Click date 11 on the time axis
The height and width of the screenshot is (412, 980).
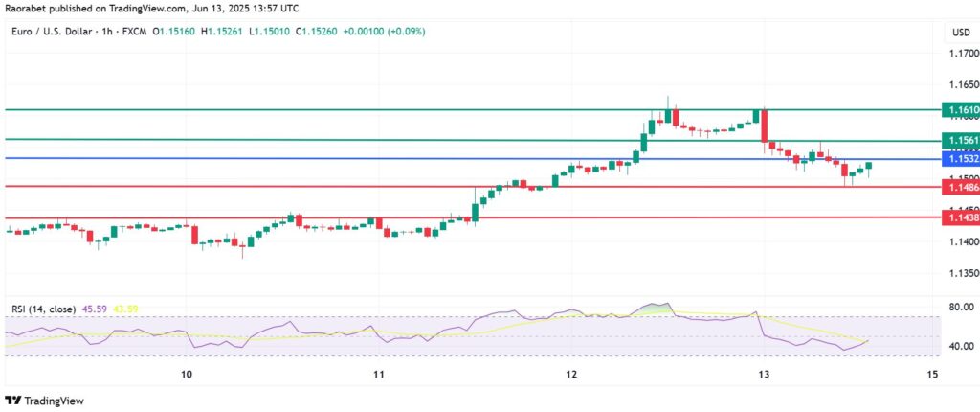point(379,373)
